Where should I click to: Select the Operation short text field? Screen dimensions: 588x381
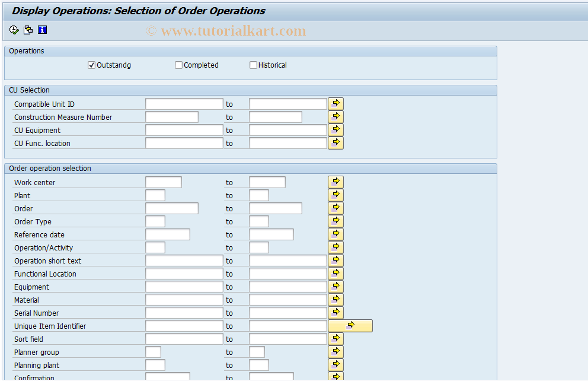(184, 260)
